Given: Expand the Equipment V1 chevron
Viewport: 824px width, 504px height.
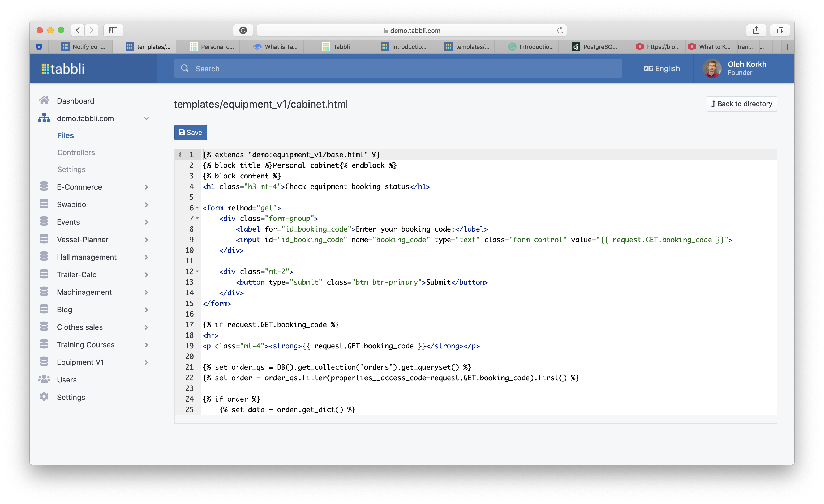Looking at the screenshot, I should click(x=147, y=362).
